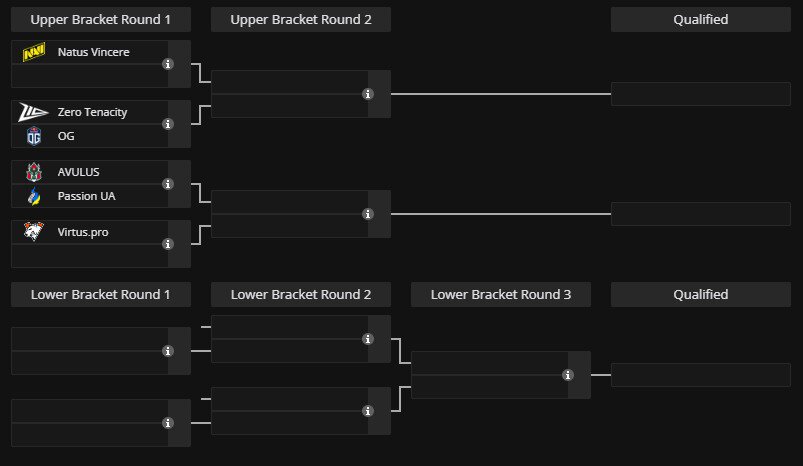The height and width of the screenshot is (466, 803).
Task: Click the Virtus.pro team name
Action: pos(83,232)
